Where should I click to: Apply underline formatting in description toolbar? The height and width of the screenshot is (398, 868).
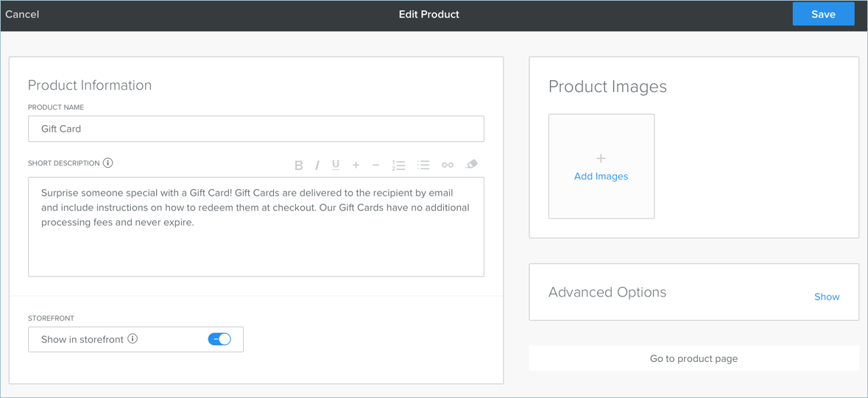tap(336, 165)
